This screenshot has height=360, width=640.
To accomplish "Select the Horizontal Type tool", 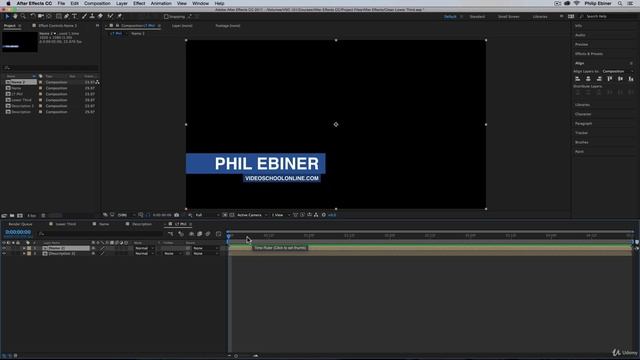I will pos(74,16).
